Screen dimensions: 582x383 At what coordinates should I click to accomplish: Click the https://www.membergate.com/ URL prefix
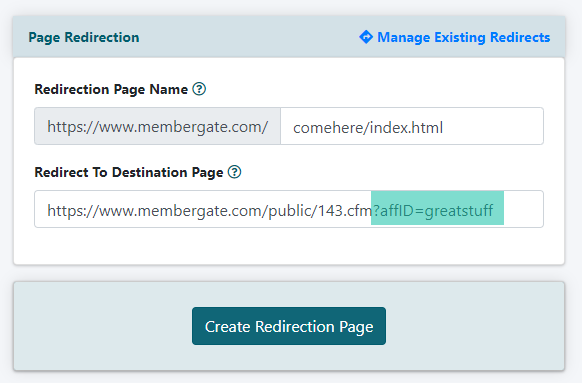tap(158, 126)
